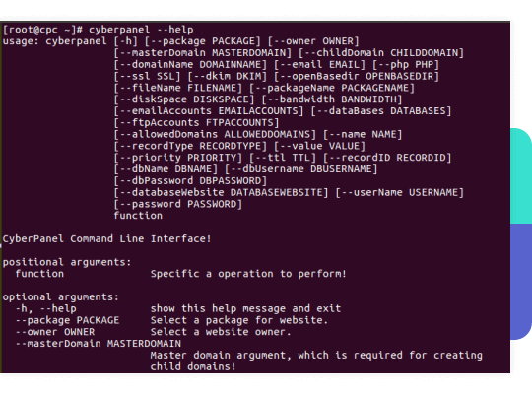The image size is (532, 394).
Task: Click the [--recordID RECORDID] usage entry
Action: [387, 158]
